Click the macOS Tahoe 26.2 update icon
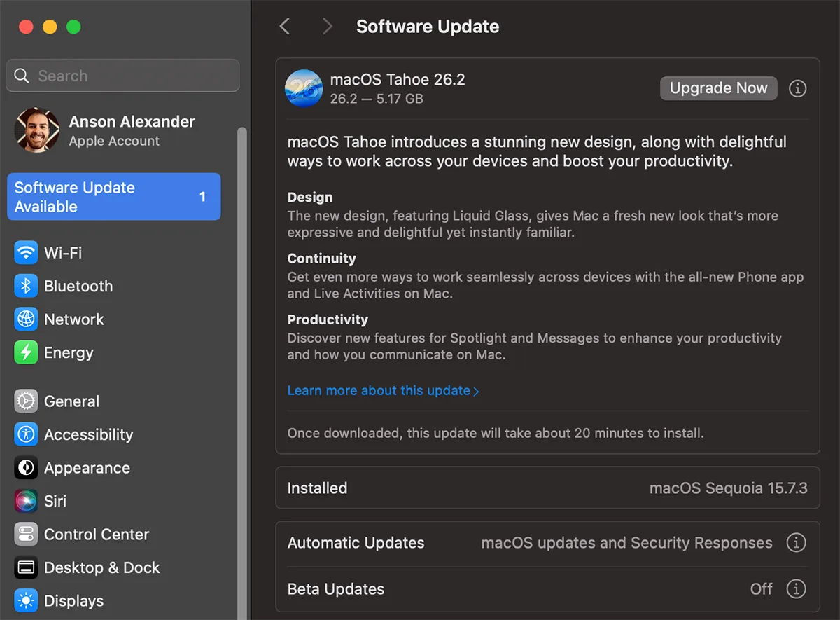 [x=303, y=88]
